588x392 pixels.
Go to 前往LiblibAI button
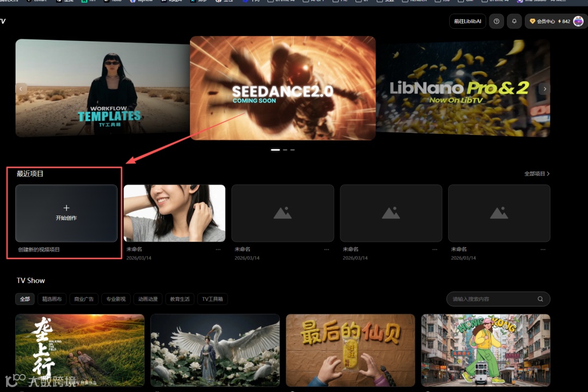pyautogui.click(x=467, y=21)
